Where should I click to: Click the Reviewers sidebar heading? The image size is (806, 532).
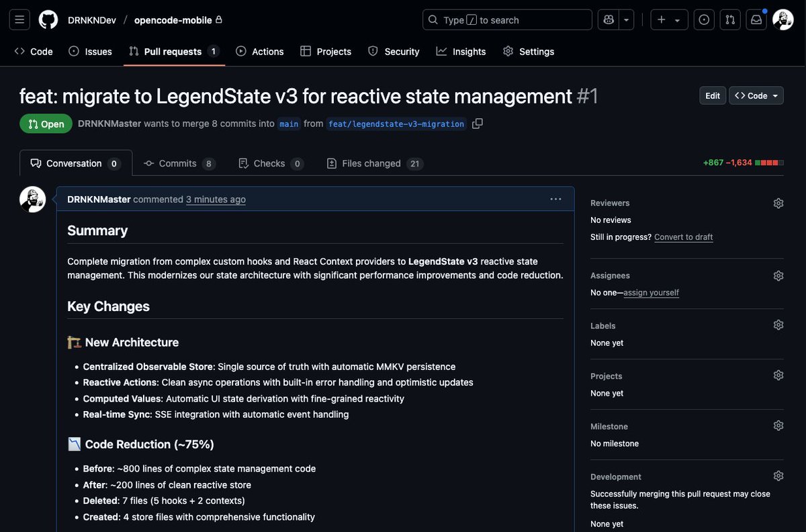[610, 203]
